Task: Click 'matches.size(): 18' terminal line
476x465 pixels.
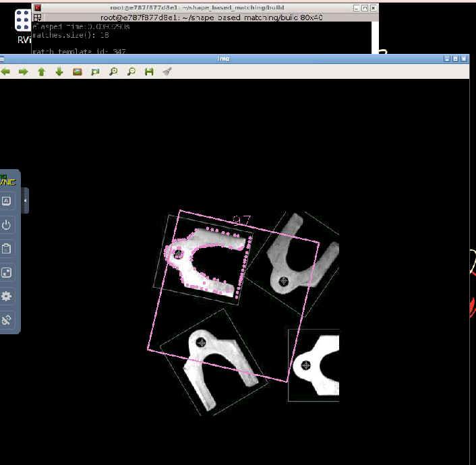Action: [x=71, y=35]
